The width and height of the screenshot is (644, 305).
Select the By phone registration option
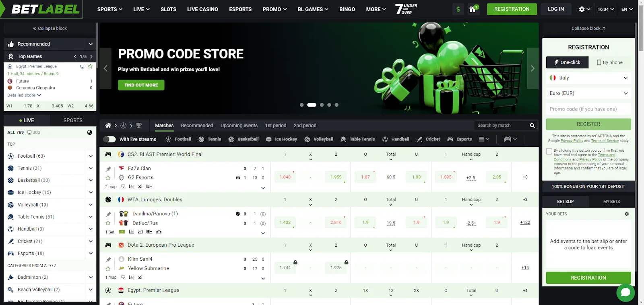(x=609, y=62)
